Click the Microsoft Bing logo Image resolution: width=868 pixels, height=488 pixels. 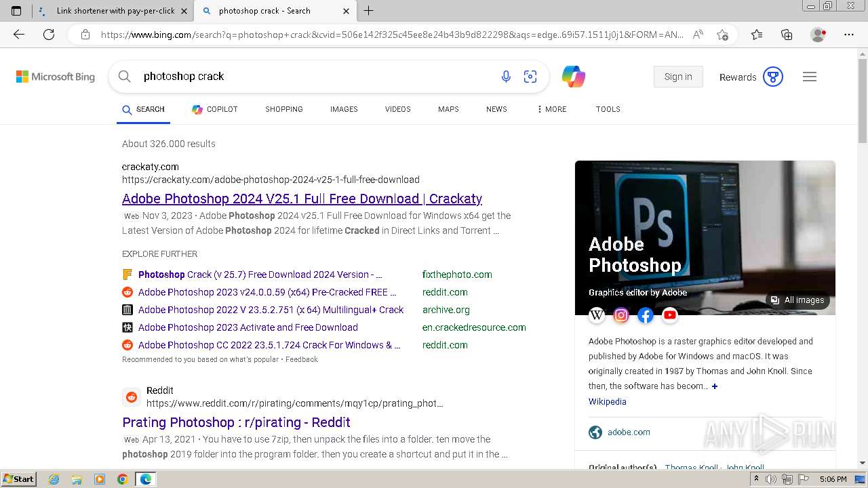click(x=56, y=77)
